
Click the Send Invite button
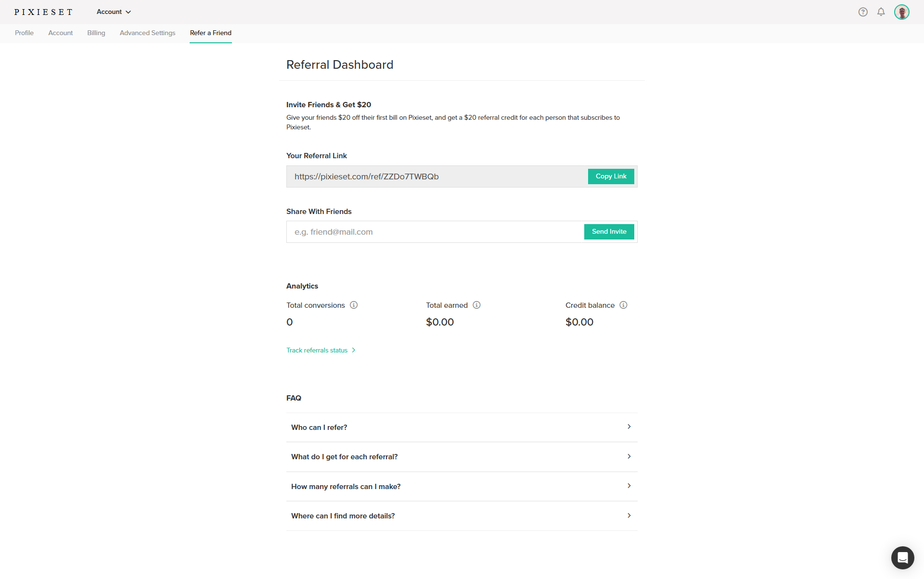(x=609, y=232)
